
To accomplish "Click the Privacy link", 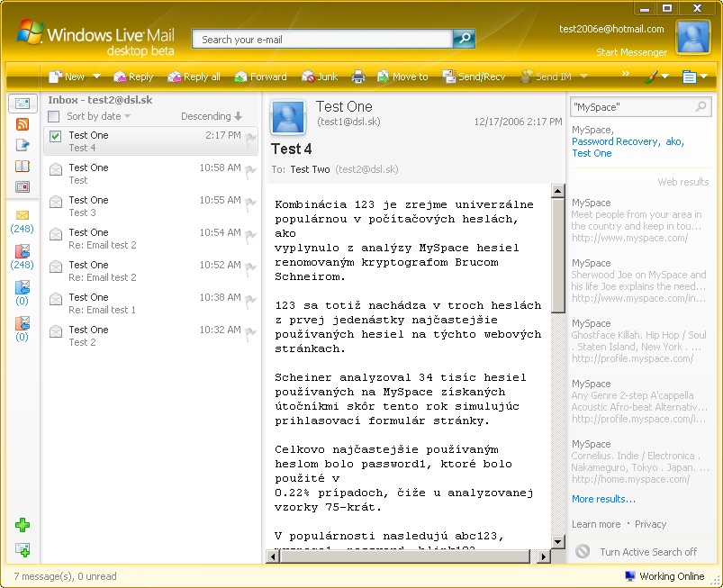I will coord(650,524).
